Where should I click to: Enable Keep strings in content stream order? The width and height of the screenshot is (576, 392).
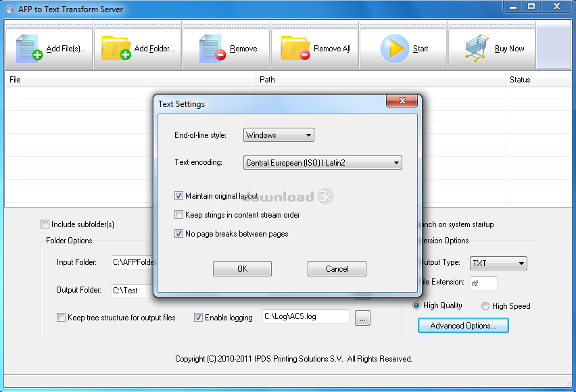(178, 214)
